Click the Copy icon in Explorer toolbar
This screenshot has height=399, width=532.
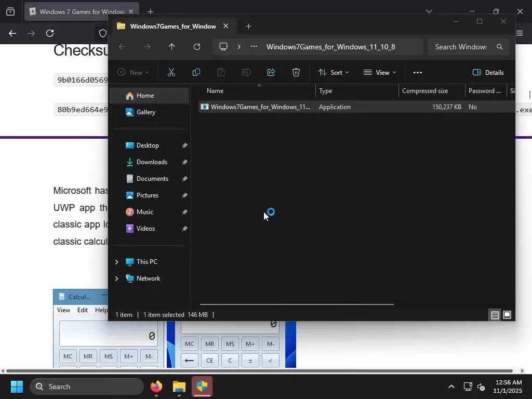click(196, 72)
